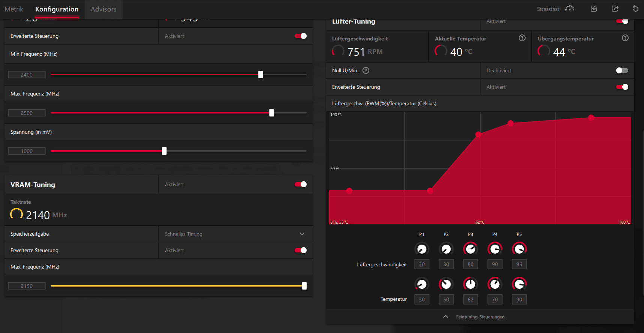The height and width of the screenshot is (333, 644).
Task: Toggle VRAM Erweiterte Steuerung switch
Action: pos(301,250)
